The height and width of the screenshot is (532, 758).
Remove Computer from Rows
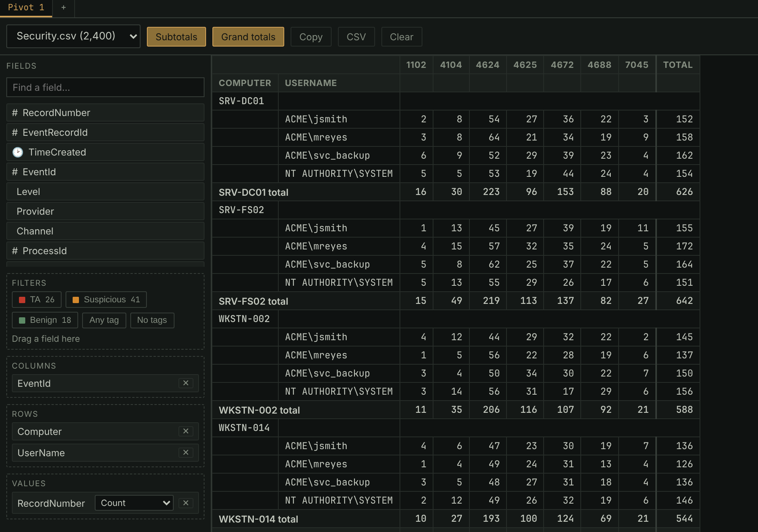[x=186, y=431]
